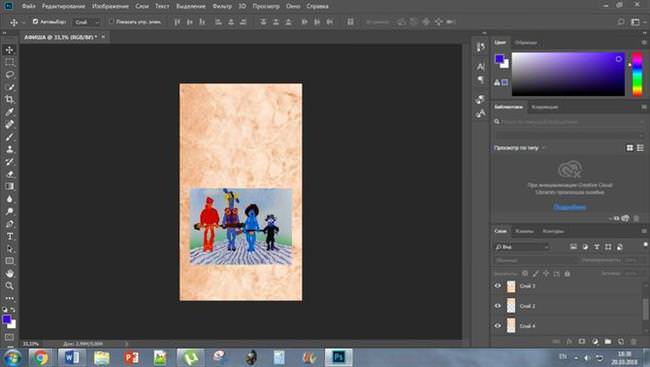Select the Healing Brush tool

9,124
